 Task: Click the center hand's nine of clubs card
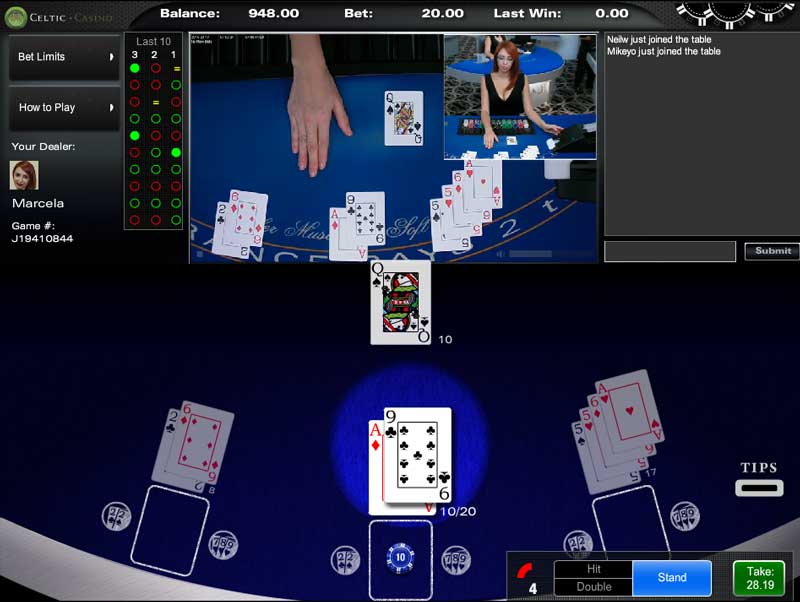coord(417,455)
